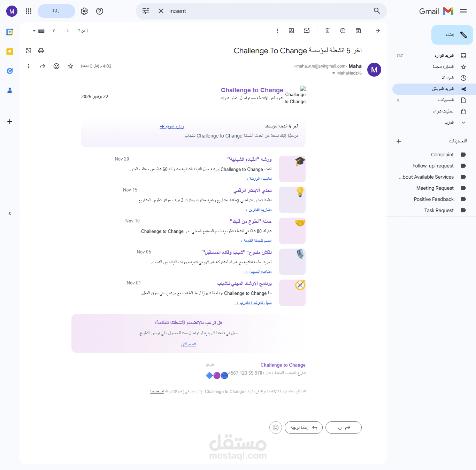The image size is (476, 470).
Task: Click the unsubscribe link in footer
Action: (157, 391)
